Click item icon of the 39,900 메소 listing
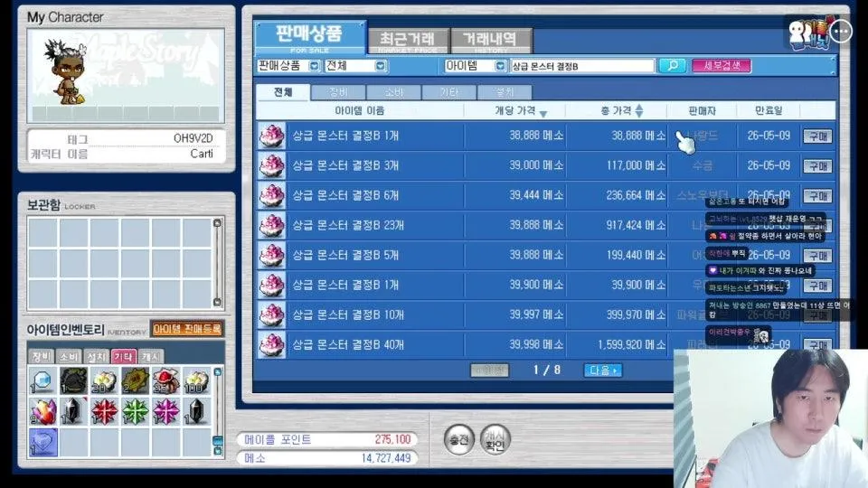This screenshot has width=868, height=488. (x=272, y=285)
